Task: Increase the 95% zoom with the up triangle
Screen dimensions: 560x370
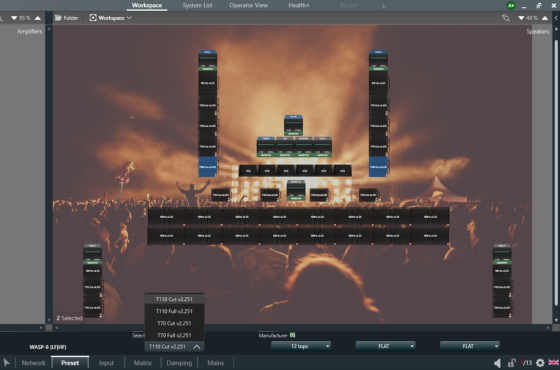Action: 38,18
